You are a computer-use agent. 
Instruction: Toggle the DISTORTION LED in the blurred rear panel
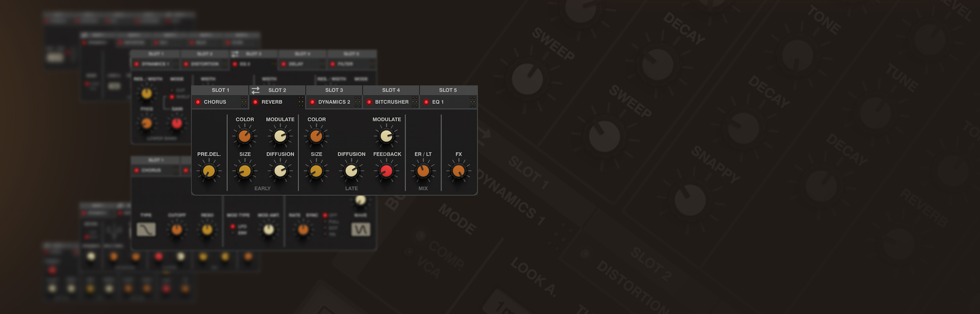pos(186,64)
